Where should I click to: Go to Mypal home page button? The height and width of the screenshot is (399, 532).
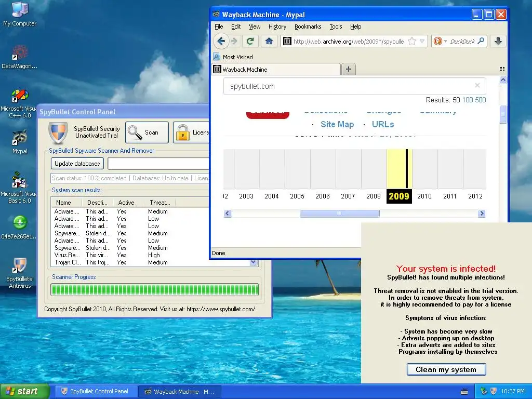click(269, 41)
